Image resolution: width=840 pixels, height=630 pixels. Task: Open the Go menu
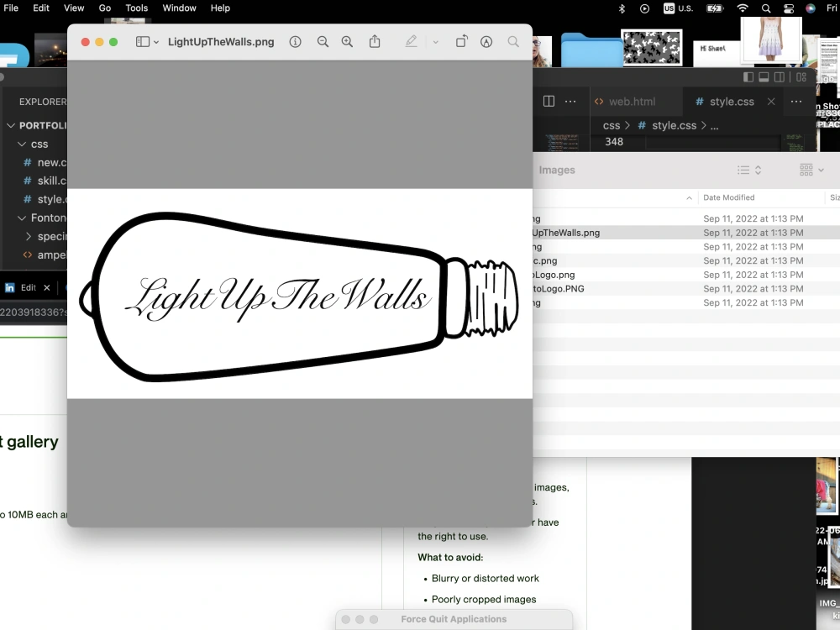pyautogui.click(x=105, y=8)
